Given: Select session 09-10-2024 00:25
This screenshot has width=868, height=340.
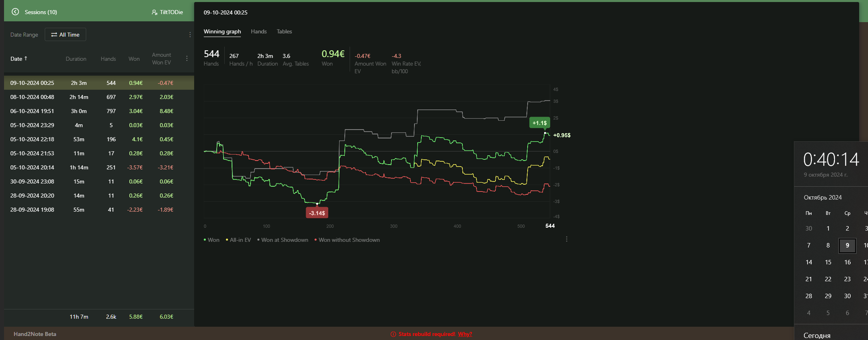Looking at the screenshot, I should [x=99, y=83].
